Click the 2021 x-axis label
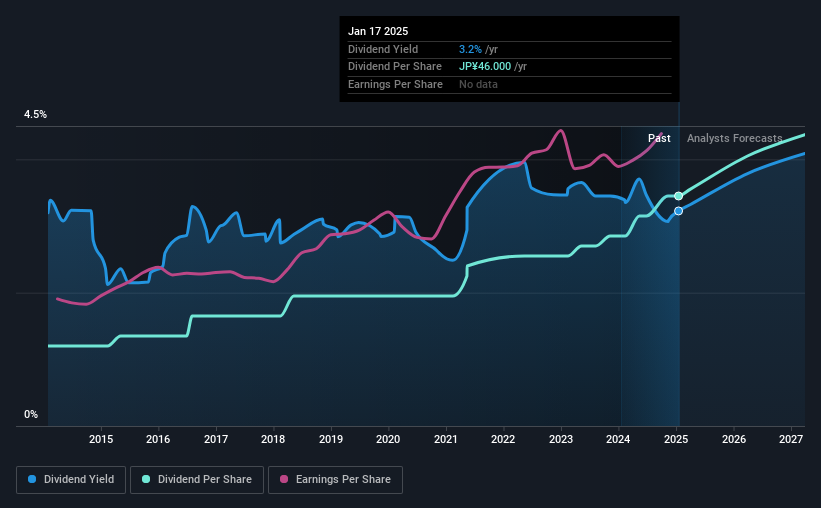Viewport: 821px width, 508px height. click(x=446, y=439)
